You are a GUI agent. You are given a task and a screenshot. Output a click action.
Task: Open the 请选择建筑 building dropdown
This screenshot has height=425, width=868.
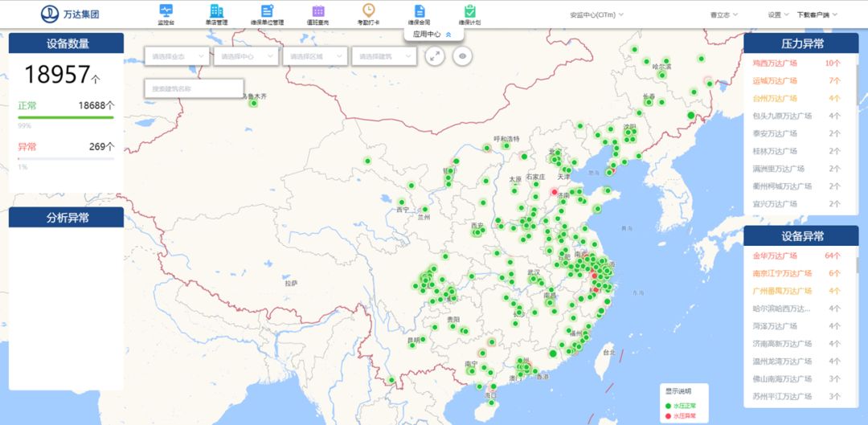coord(384,56)
